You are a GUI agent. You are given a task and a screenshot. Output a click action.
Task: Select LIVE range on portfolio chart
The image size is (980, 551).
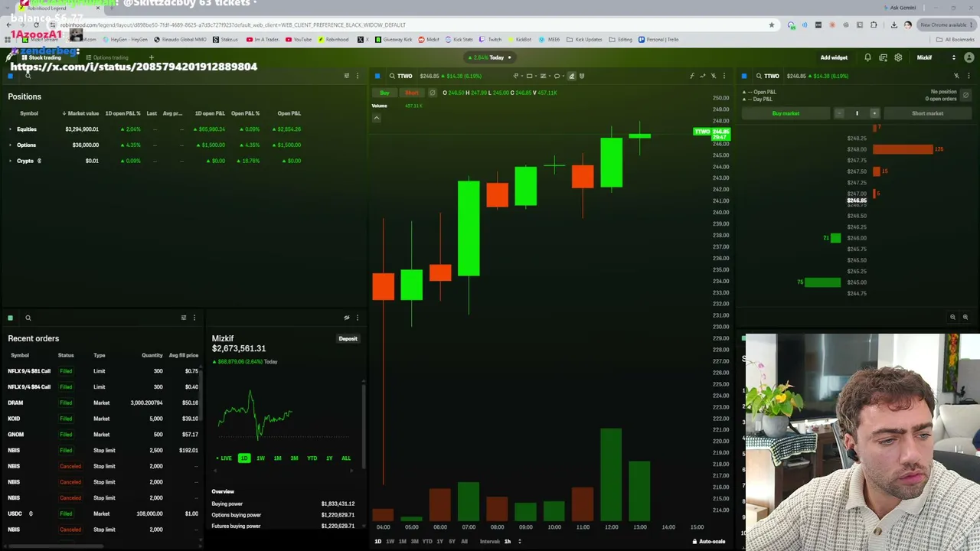pyautogui.click(x=224, y=458)
